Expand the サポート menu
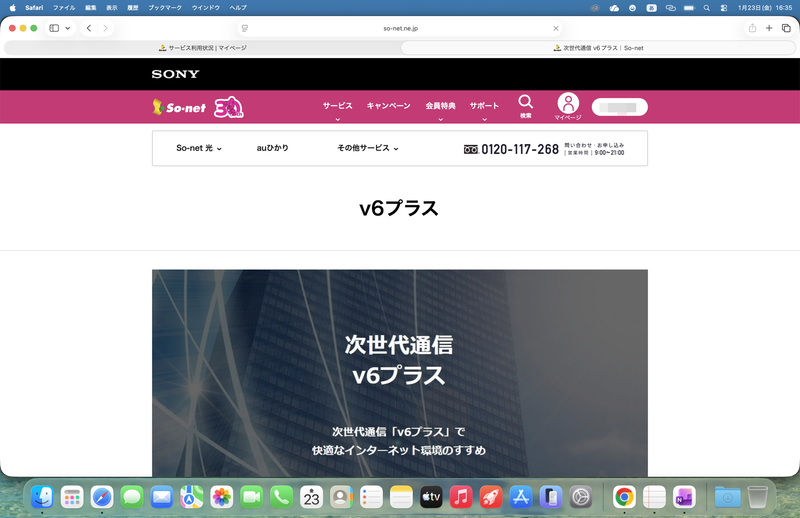The width and height of the screenshot is (800, 518). click(484, 109)
